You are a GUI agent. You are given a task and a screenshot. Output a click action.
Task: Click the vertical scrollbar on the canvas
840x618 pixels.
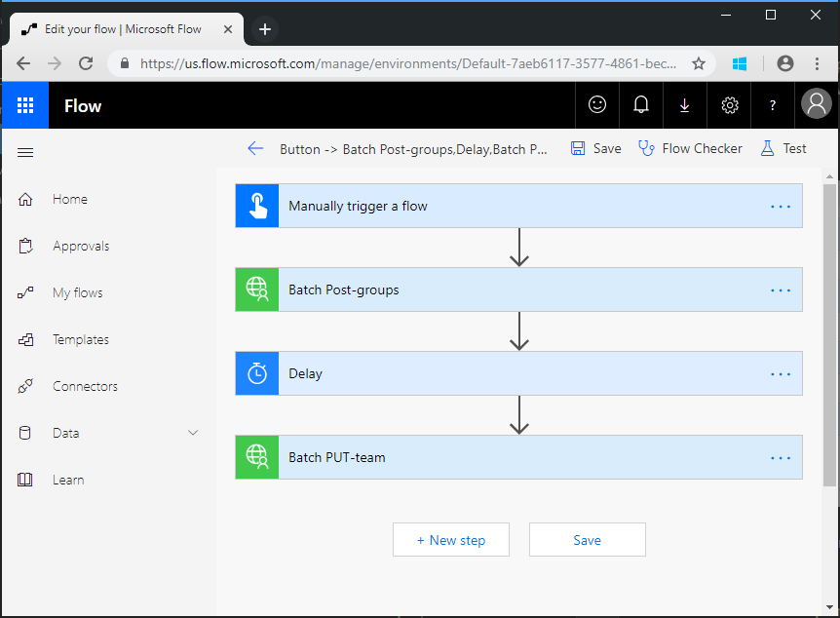[x=829, y=335]
